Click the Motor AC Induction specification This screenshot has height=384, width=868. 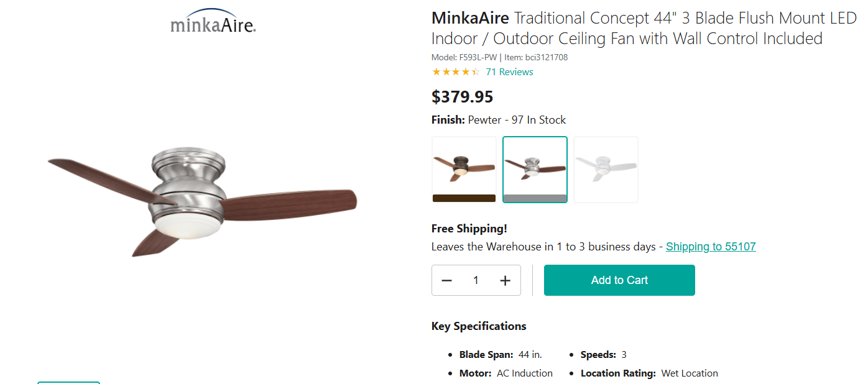point(506,373)
